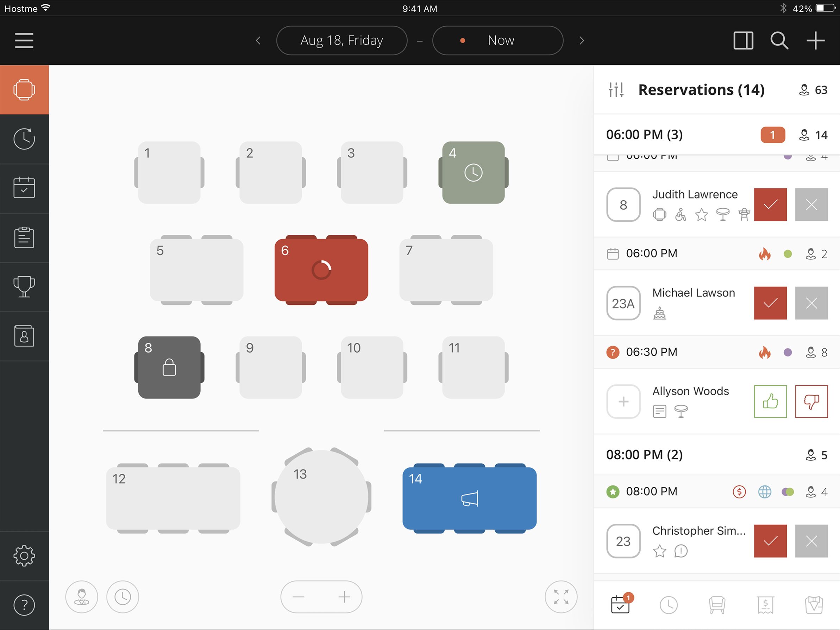Show server assignments on floor plan
Image resolution: width=840 pixels, height=630 pixels.
click(x=82, y=597)
